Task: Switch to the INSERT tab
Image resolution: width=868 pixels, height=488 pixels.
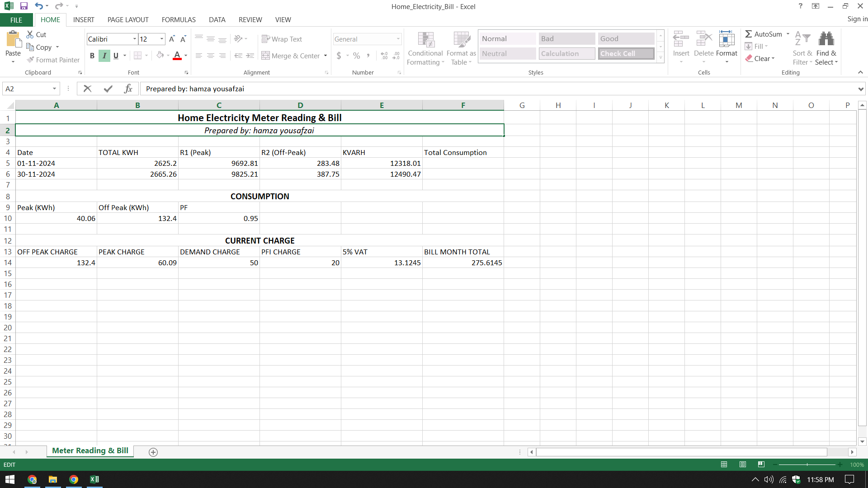Action: tap(84, 20)
